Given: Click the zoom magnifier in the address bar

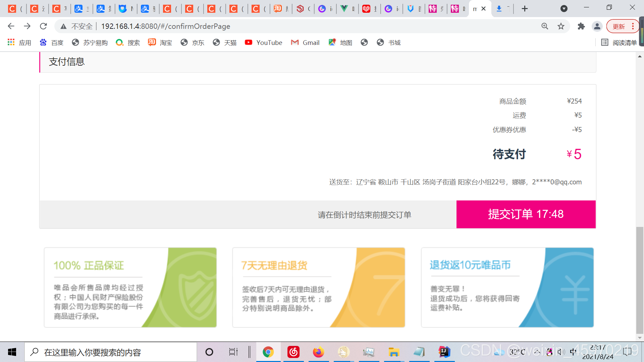Looking at the screenshot, I should click(545, 26).
